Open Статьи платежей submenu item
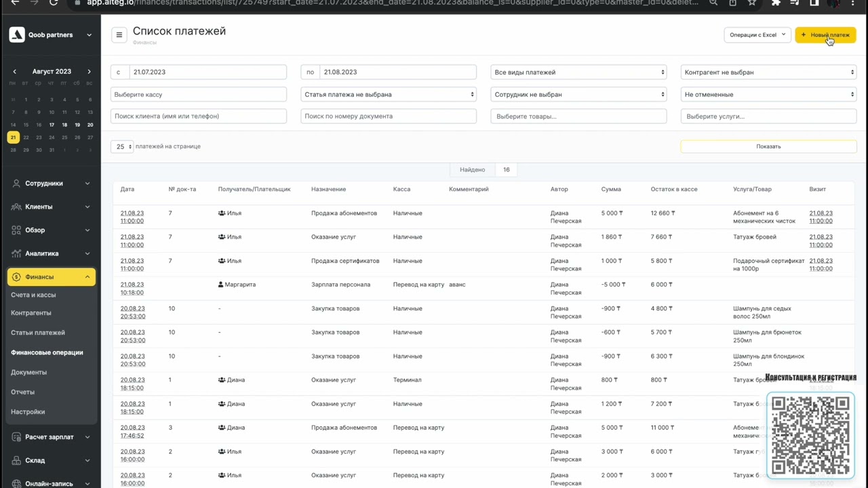 coord(38,333)
